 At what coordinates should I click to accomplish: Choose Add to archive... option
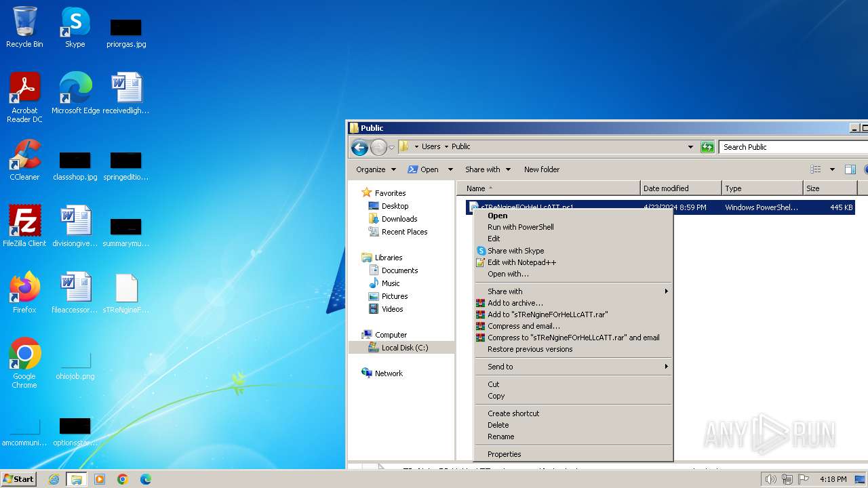(x=573, y=303)
